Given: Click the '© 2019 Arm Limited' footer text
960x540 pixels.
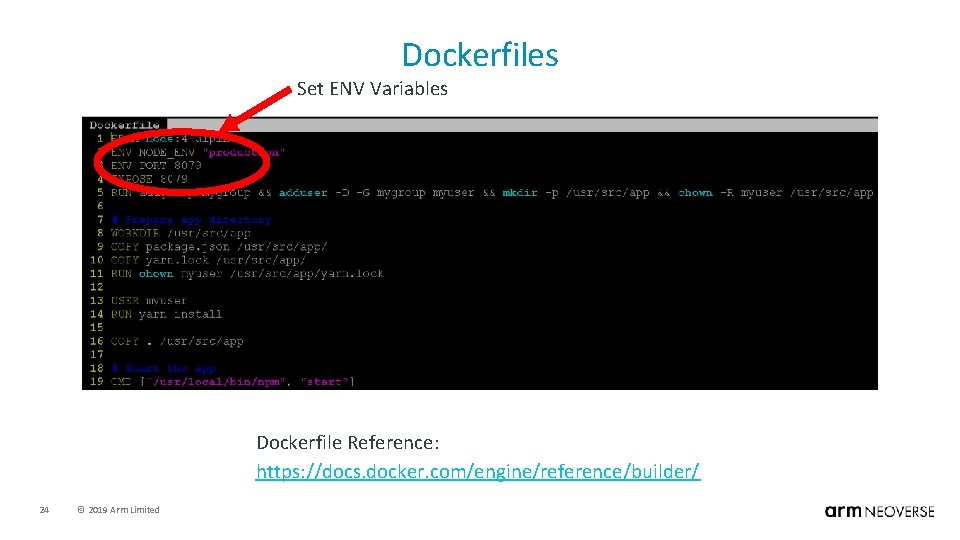Looking at the screenshot, I should [x=118, y=509].
